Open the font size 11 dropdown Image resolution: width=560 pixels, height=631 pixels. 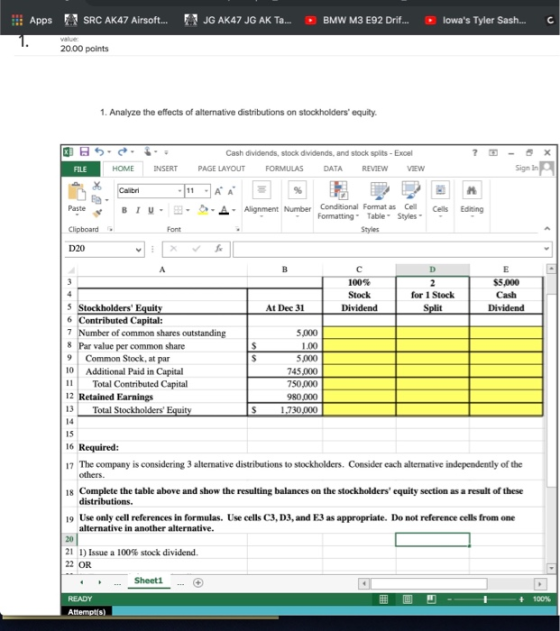click(206, 190)
